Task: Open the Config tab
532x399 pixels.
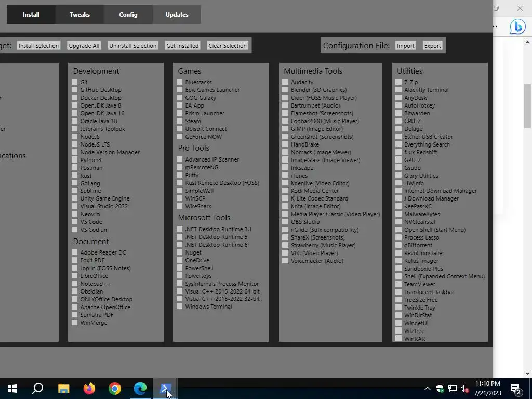Action: pyautogui.click(x=128, y=15)
